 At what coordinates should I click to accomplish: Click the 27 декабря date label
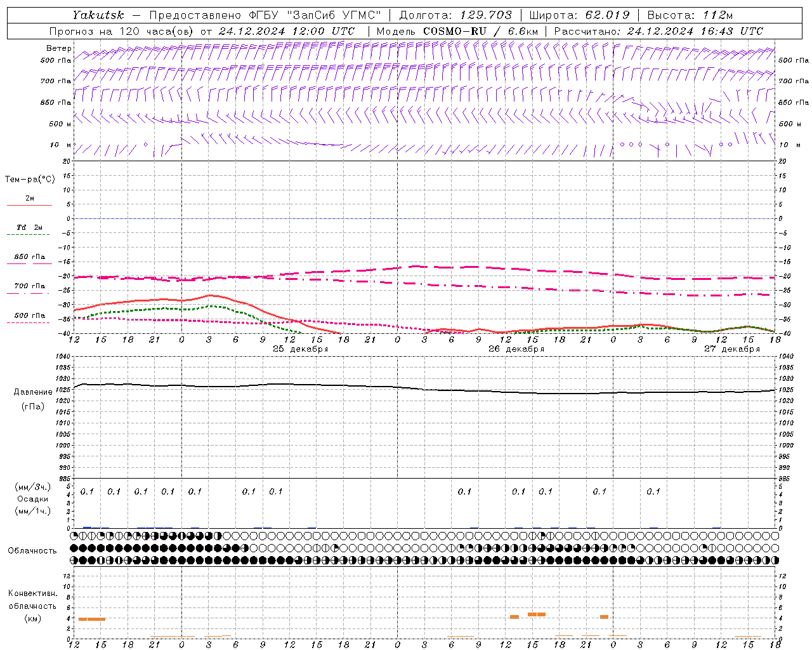coord(732,349)
